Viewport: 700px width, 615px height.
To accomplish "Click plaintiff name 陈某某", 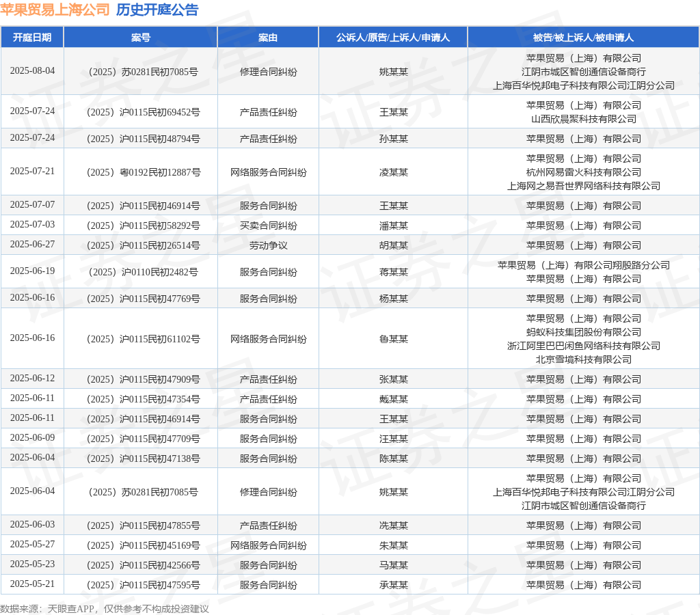I will [x=393, y=459].
